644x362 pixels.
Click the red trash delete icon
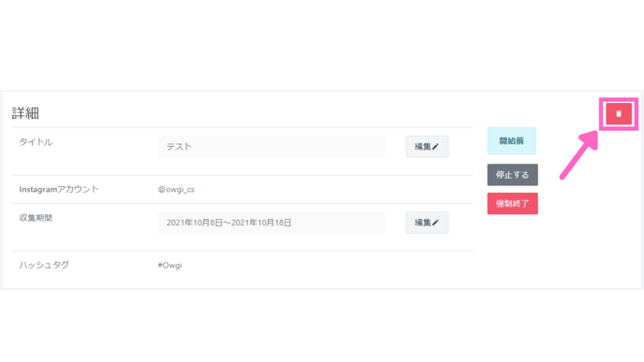click(x=619, y=114)
